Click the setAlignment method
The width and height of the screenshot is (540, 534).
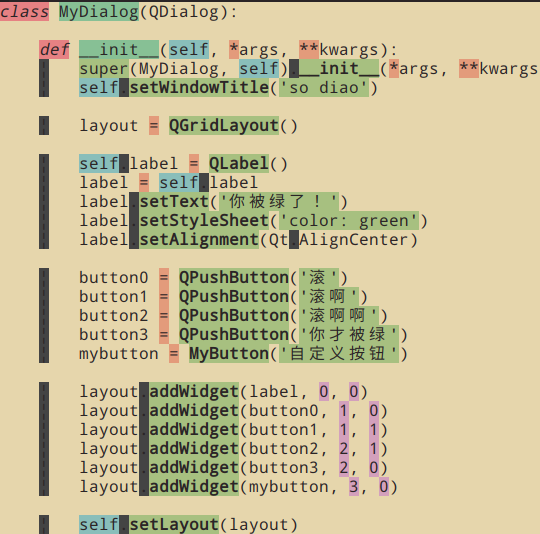[199, 239]
